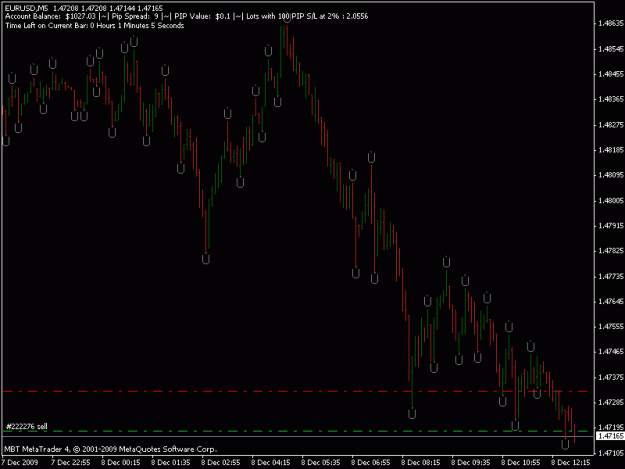Click the highlighted current price label 1.47165

(x=610, y=436)
